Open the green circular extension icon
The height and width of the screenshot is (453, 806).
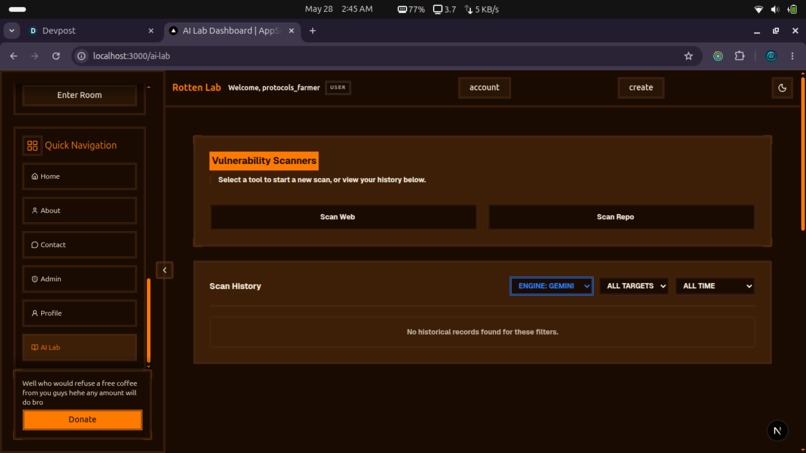(718, 56)
